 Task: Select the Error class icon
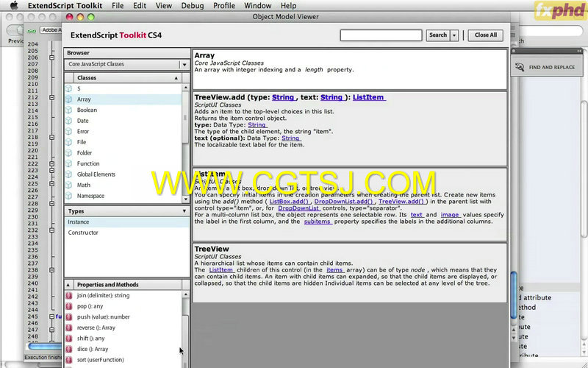68,132
